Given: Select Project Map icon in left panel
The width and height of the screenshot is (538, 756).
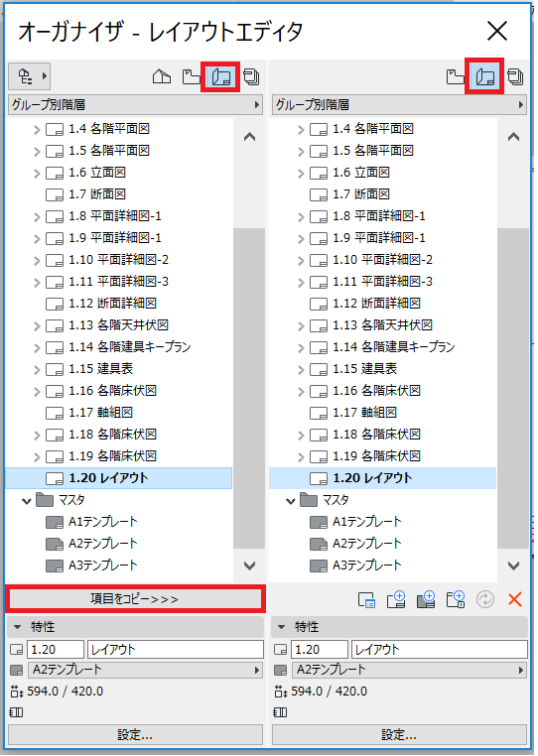Looking at the screenshot, I should coord(162,76).
